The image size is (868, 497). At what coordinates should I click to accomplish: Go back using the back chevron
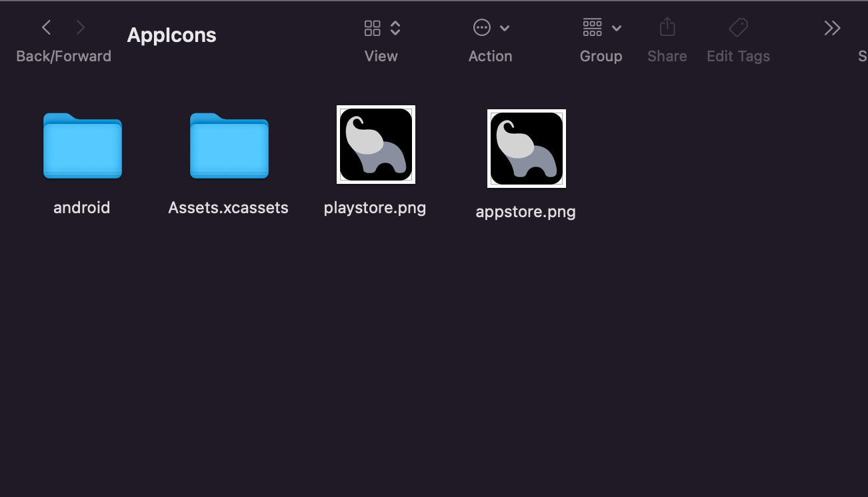click(x=46, y=27)
